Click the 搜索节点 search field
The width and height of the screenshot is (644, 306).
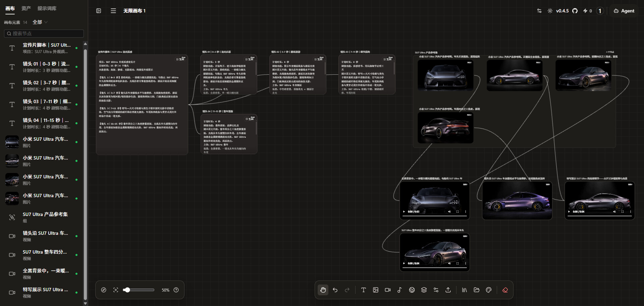tap(44, 34)
